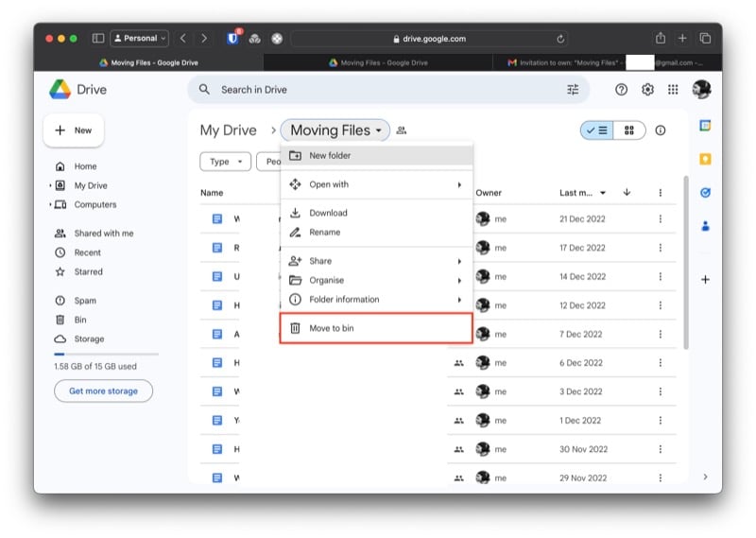Open the Type filter dropdown
The image size is (756, 538).
[x=225, y=162]
